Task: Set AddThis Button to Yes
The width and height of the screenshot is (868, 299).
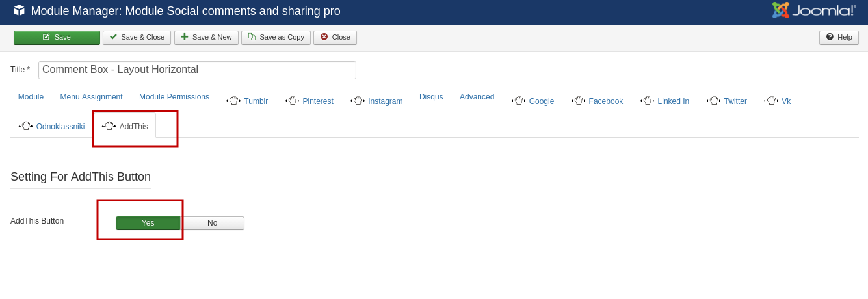Action: [x=148, y=223]
